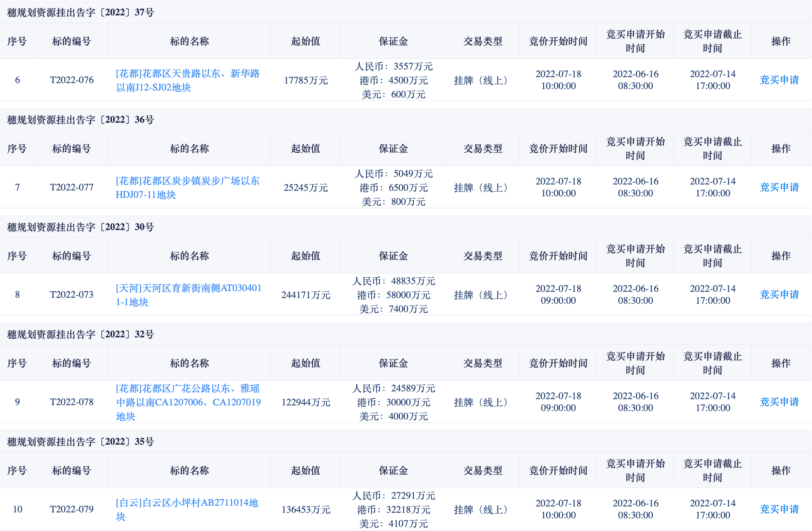Click the 穗规划资源挂出告字〔2022〕30号 announcement heading

pyautogui.click(x=80, y=227)
